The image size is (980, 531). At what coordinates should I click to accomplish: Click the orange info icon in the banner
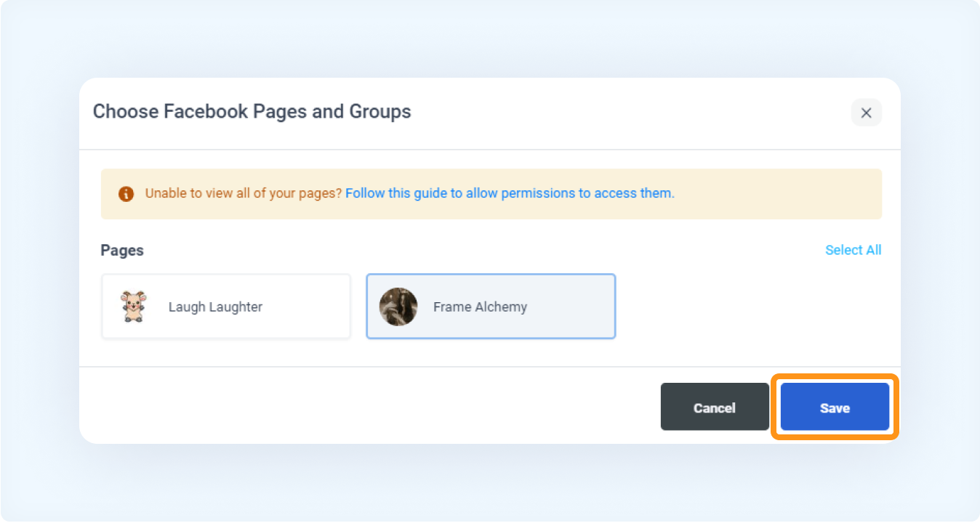[x=126, y=194]
